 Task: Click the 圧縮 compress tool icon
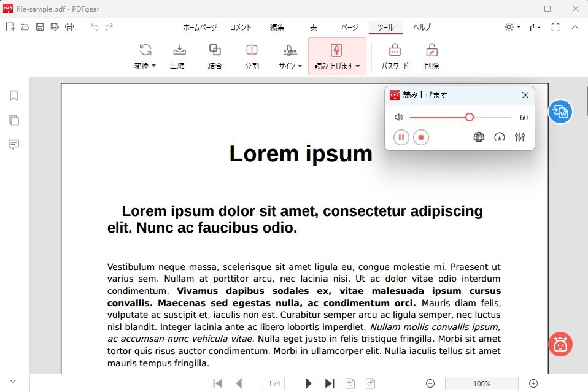pyautogui.click(x=178, y=56)
